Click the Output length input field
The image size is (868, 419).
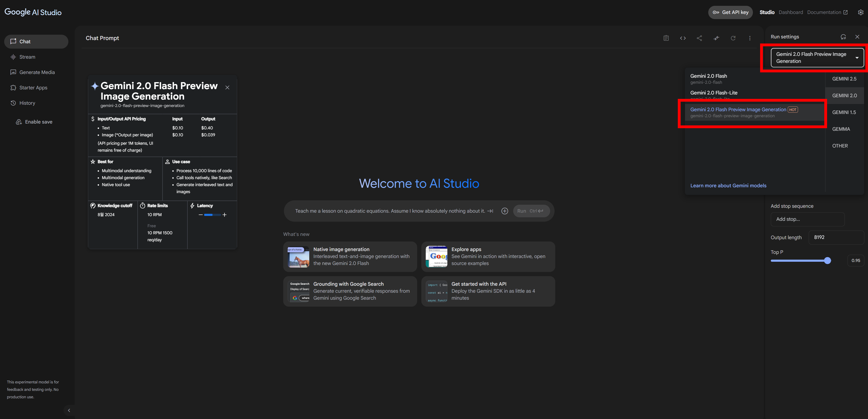point(836,237)
